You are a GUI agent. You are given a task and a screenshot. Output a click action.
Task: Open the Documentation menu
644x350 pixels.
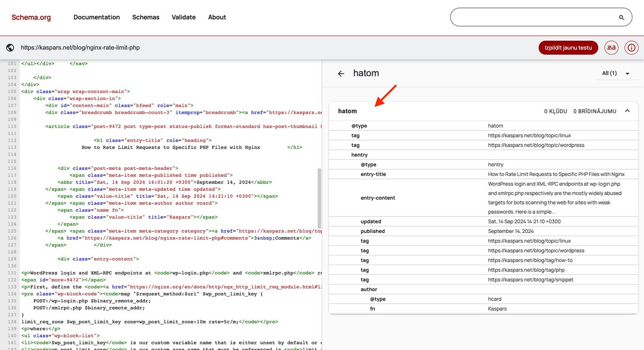tap(97, 17)
